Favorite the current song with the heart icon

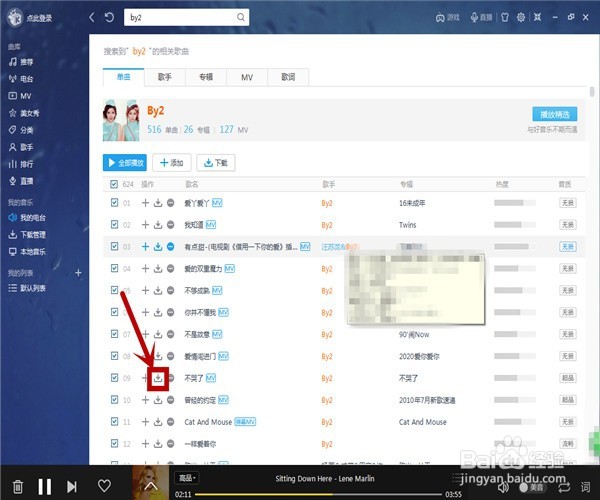tap(104, 486)
